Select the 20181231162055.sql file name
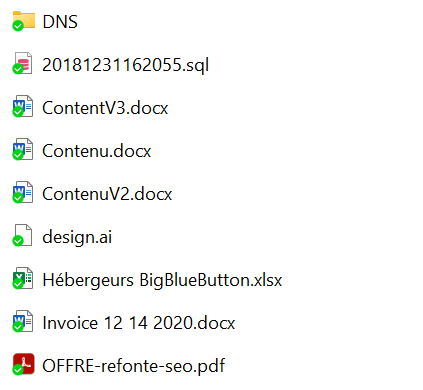Image resolution: width=423 pixels, height=390 pixels. [x=126, y=65]
